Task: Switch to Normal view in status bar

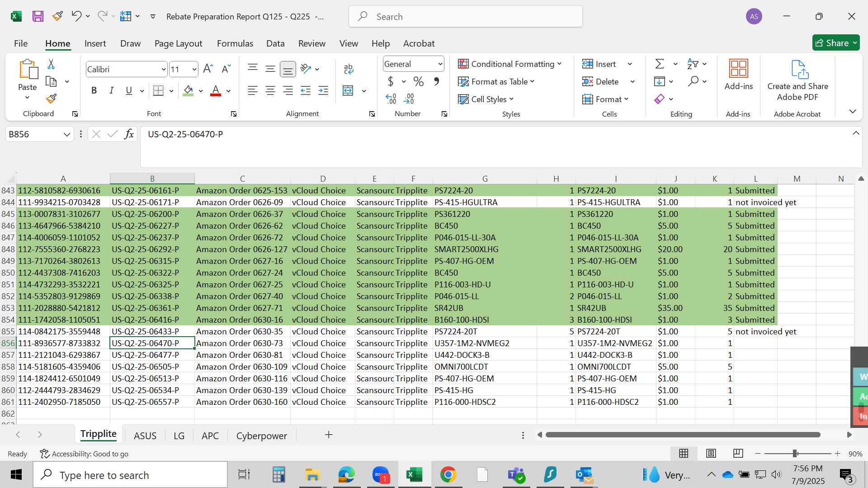Action: click(x=684, y=453)
